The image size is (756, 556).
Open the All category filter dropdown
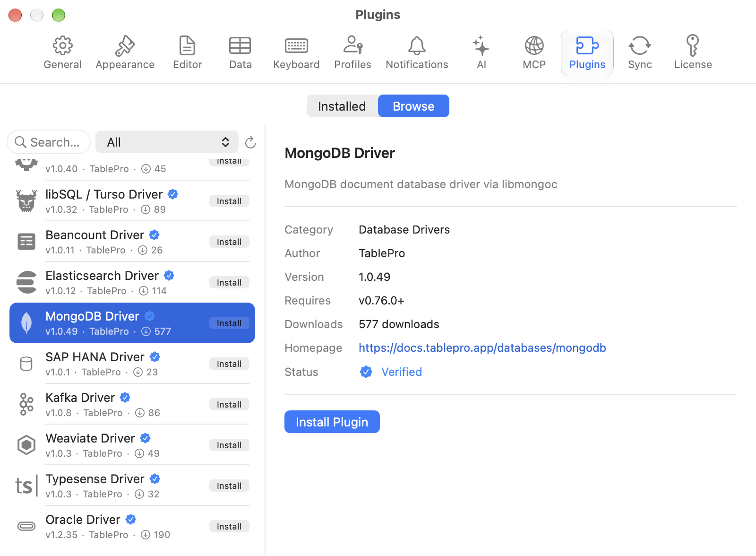[x=167, y=142]
